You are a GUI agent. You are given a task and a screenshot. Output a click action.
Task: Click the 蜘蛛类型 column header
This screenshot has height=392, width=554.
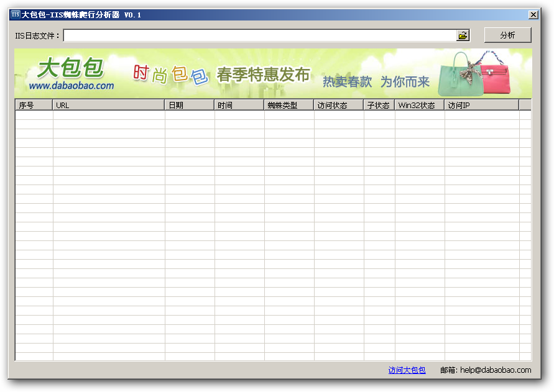[x=289, y=105]
